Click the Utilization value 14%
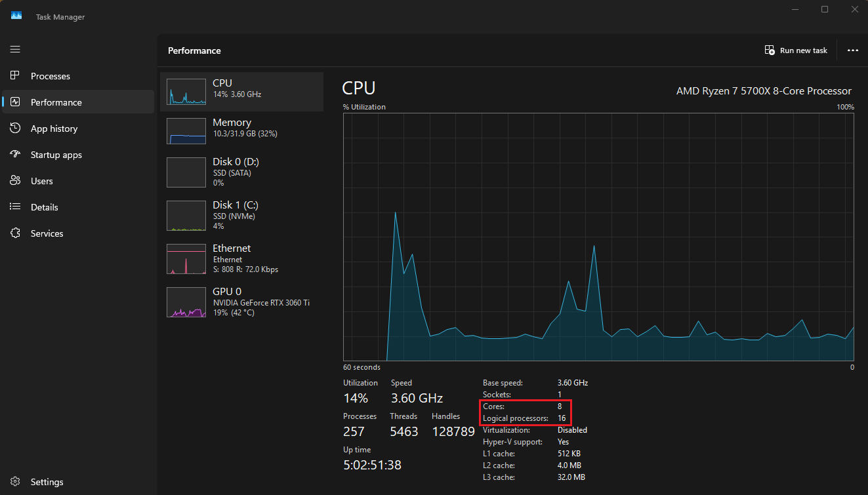Image resolution: width=868 pixels, height=495 pixels. coord(356,398)
